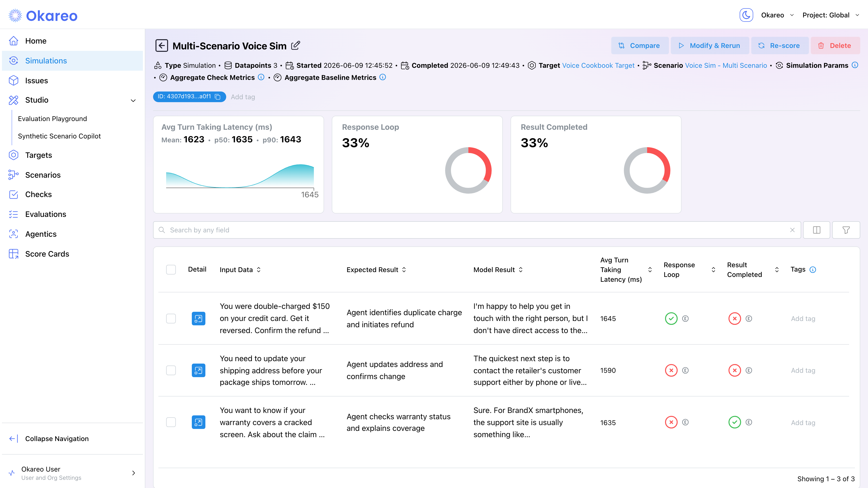Open Response Loop explanation icon in 1645 row
The height and width of the screenshot is (488, 868).
[685, 319]
